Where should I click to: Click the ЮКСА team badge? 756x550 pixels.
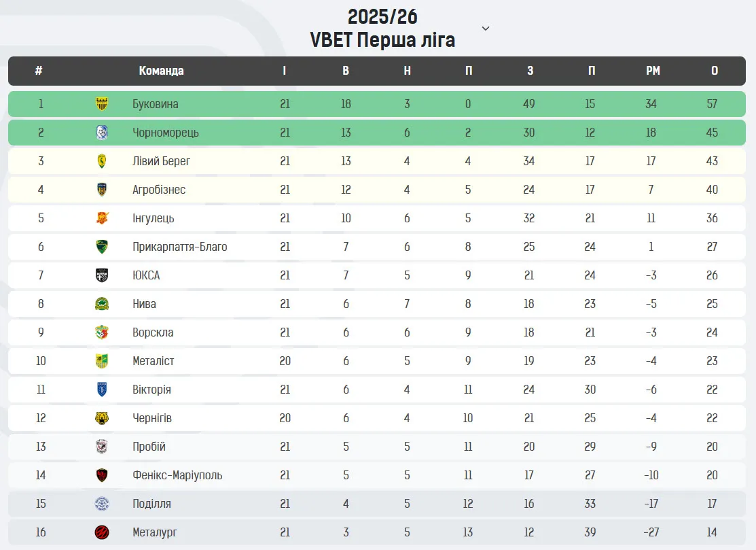102,275
